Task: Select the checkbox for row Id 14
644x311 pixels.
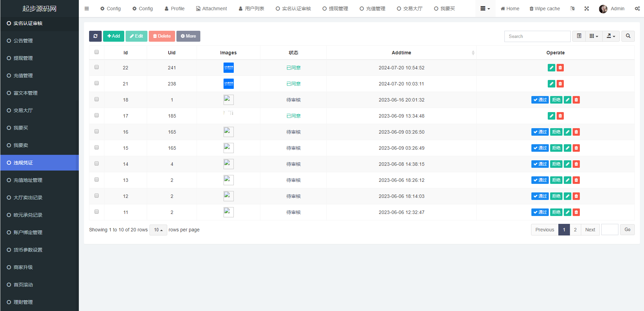Action: [97, 164]
